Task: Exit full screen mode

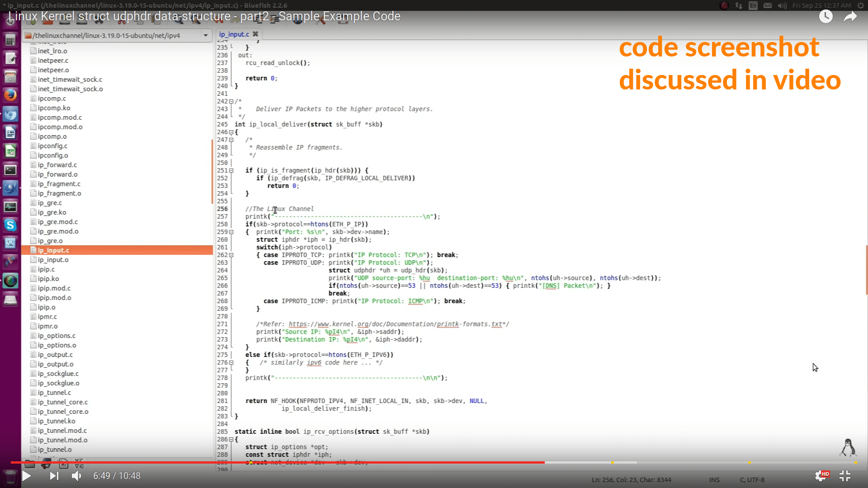Action: tap(845, 476)
